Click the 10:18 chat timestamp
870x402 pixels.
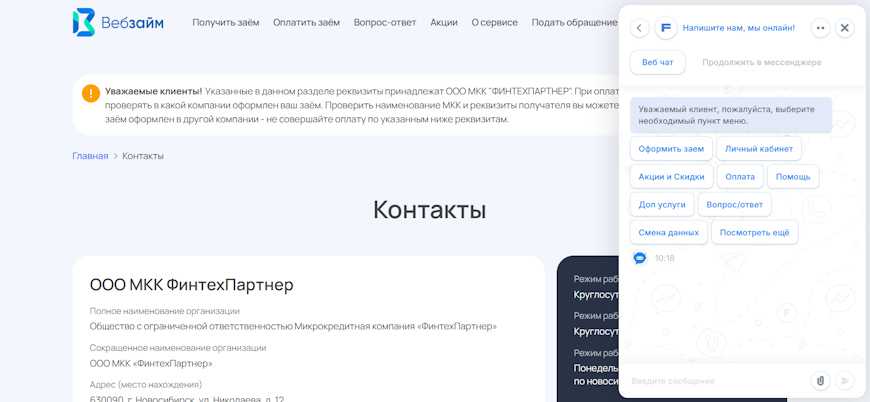click(x=664, y=258)
